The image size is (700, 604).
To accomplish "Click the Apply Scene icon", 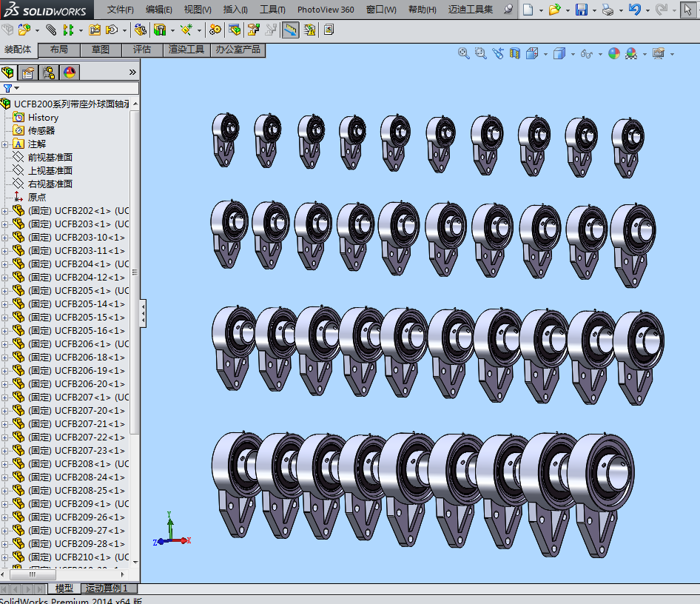I will (x=631, y=53).
